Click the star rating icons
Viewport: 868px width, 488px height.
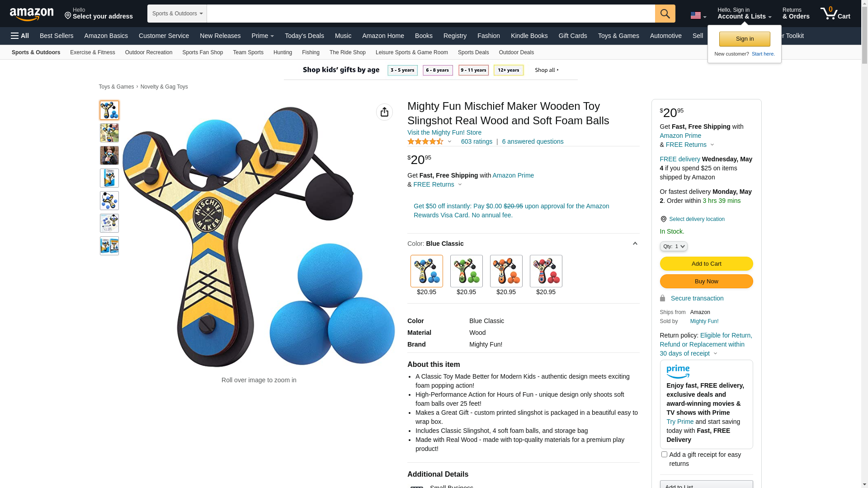425,141
